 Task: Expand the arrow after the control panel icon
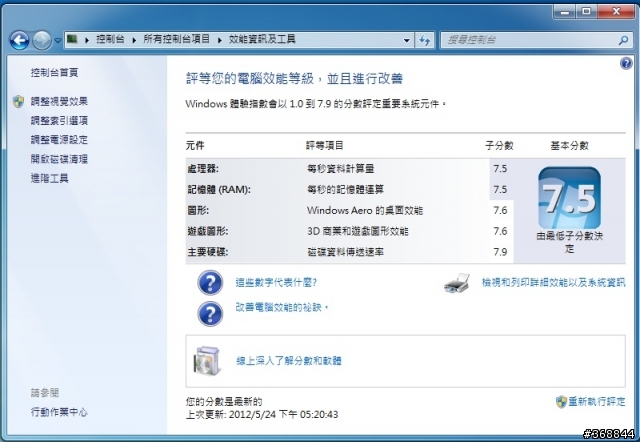(x=87, y=40)
